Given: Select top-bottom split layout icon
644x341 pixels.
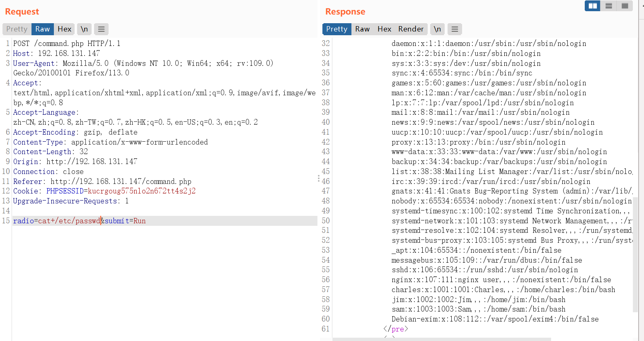Looking at the screenshot, I should tap(609, 6).
